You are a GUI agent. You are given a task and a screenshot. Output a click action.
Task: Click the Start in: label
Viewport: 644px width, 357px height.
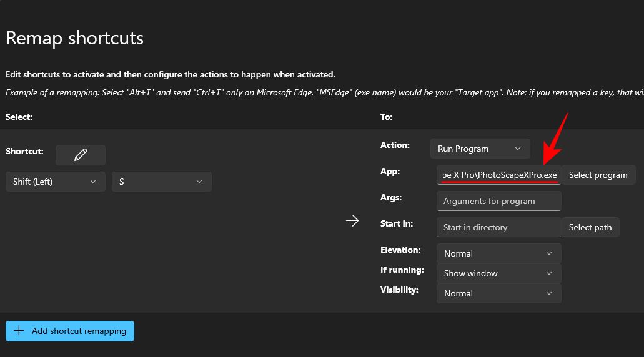click(x=397, y=223)
